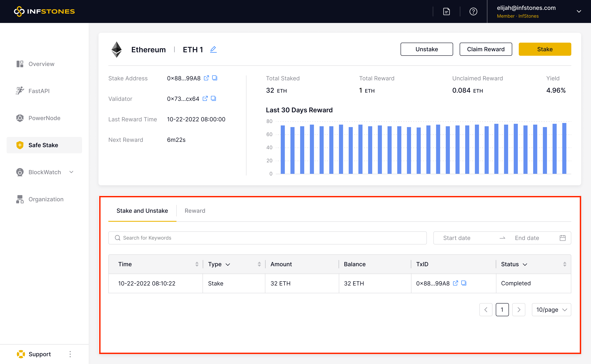
Task: Open the Status filter dropdown
Action: pyautogui.click(x=525, y=264)
